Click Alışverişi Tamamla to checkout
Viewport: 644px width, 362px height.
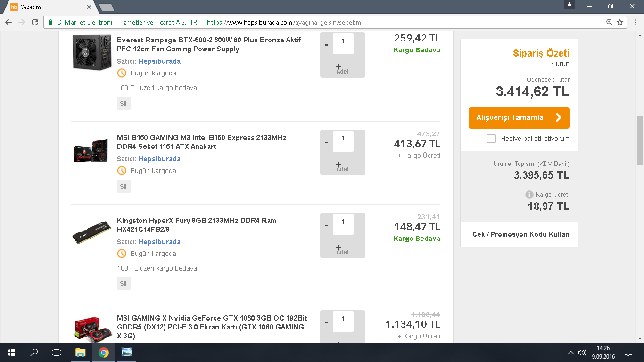[519, 118]
